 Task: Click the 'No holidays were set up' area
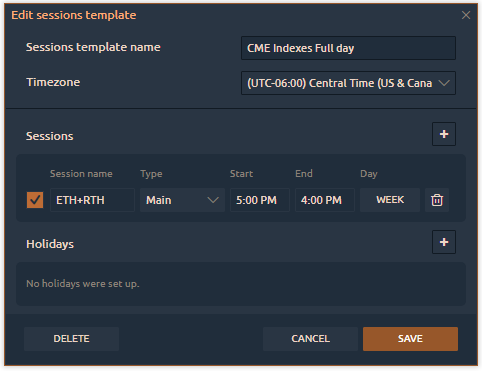(241, 284)
